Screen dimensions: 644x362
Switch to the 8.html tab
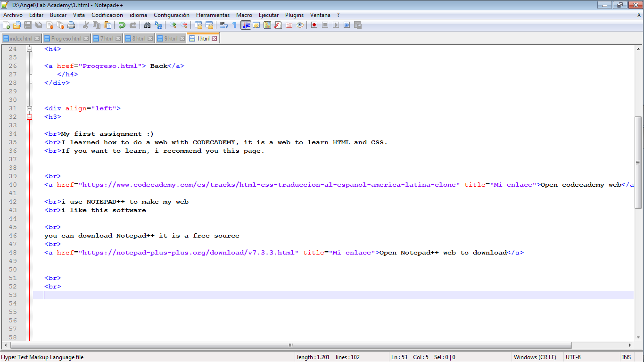pos(139,39)
